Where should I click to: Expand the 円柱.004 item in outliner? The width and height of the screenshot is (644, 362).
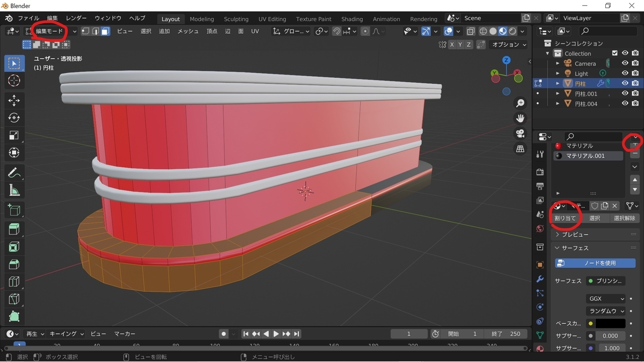point(558,104)
